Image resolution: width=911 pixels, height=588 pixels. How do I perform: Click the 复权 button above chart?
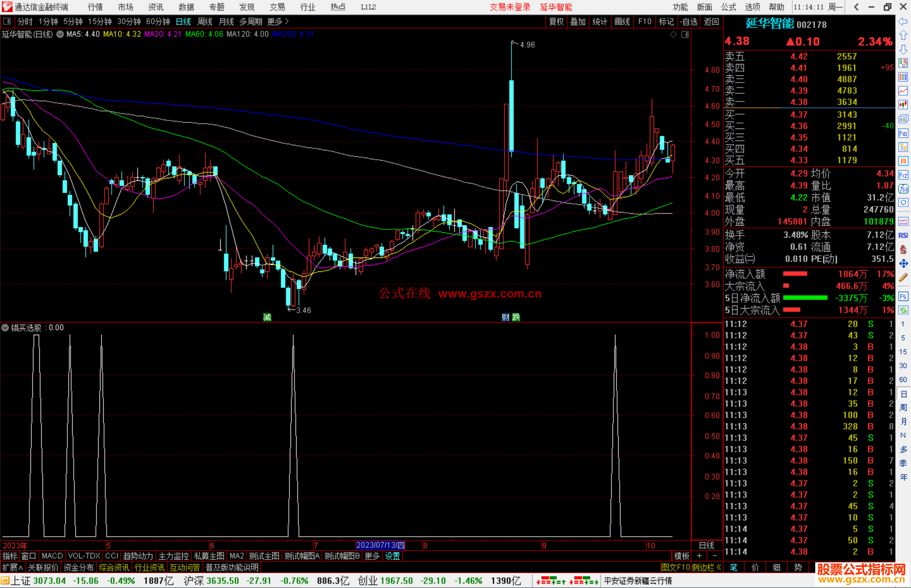coord(556,21)
